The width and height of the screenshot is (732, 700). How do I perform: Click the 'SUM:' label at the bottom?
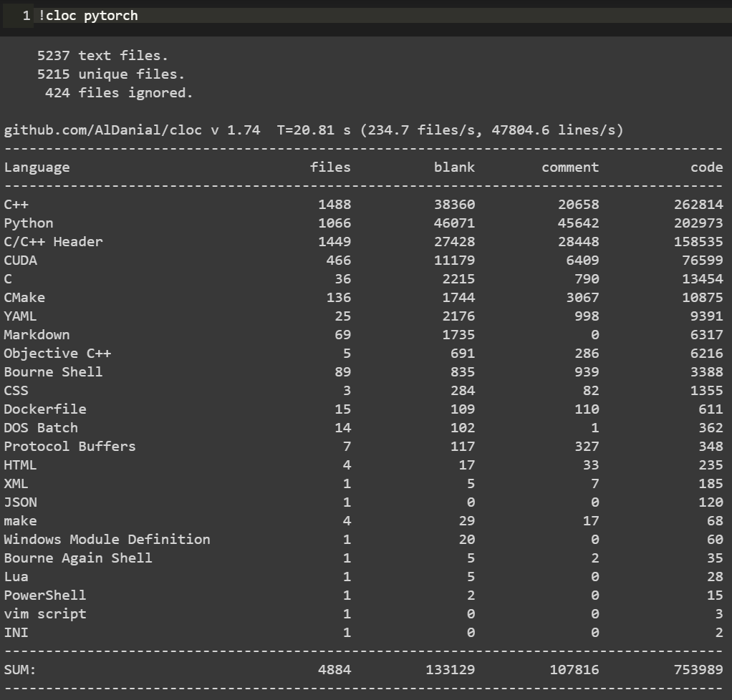click(20, 670)
